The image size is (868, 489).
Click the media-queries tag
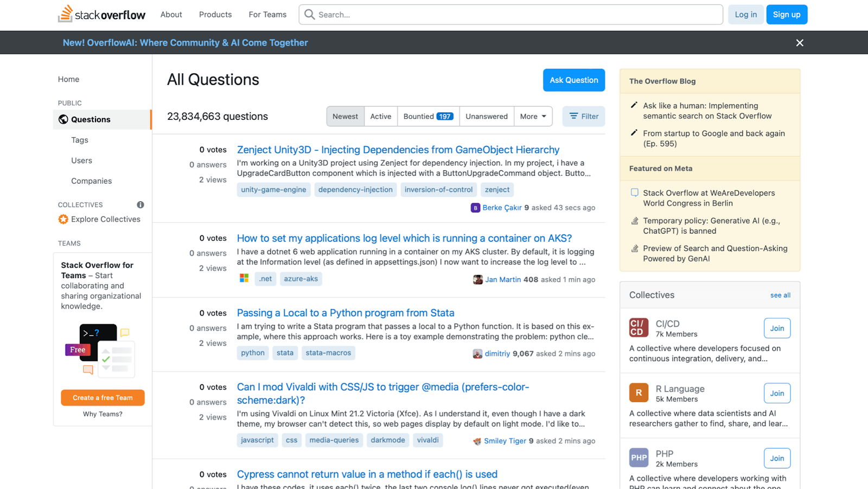(334, 440)
